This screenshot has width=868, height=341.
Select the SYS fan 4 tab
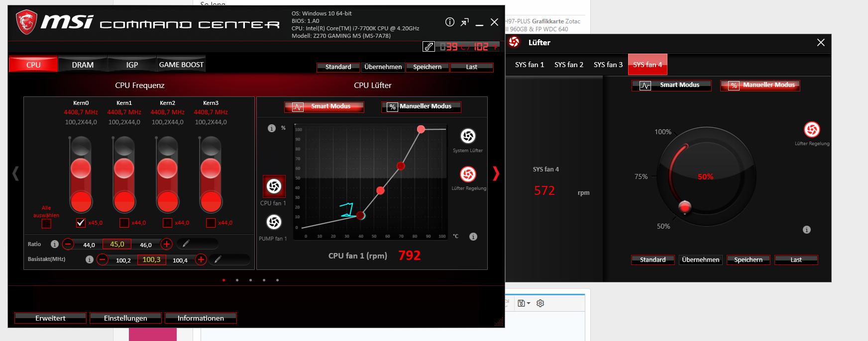click(648, 65)
